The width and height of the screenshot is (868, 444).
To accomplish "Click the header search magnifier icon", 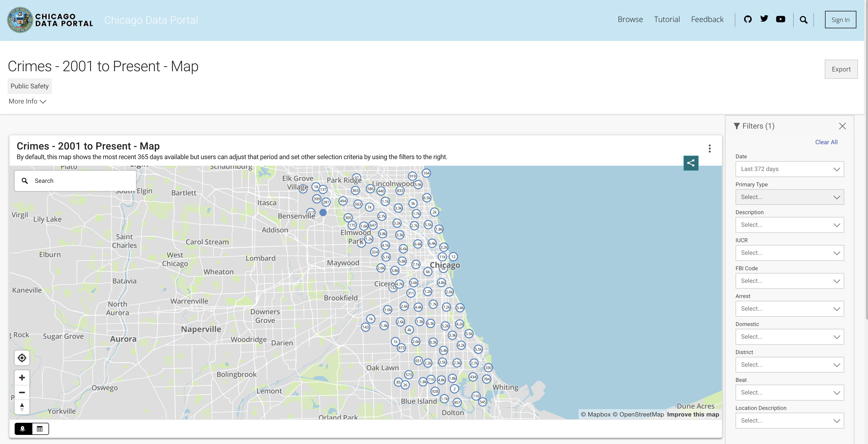I will (x=803, y=20).
